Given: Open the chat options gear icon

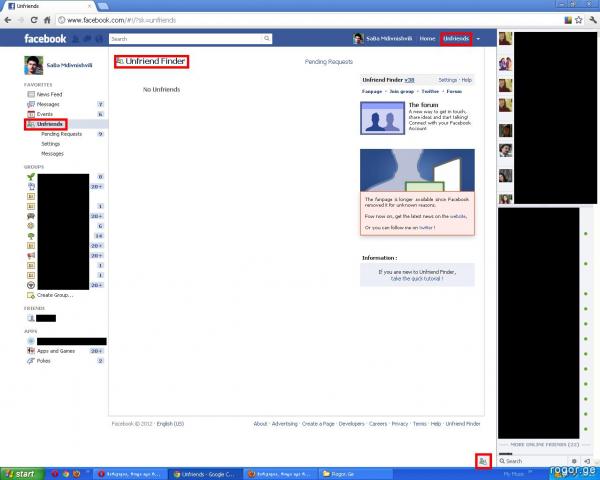Looking at the screenshot, I should point(574,461).
